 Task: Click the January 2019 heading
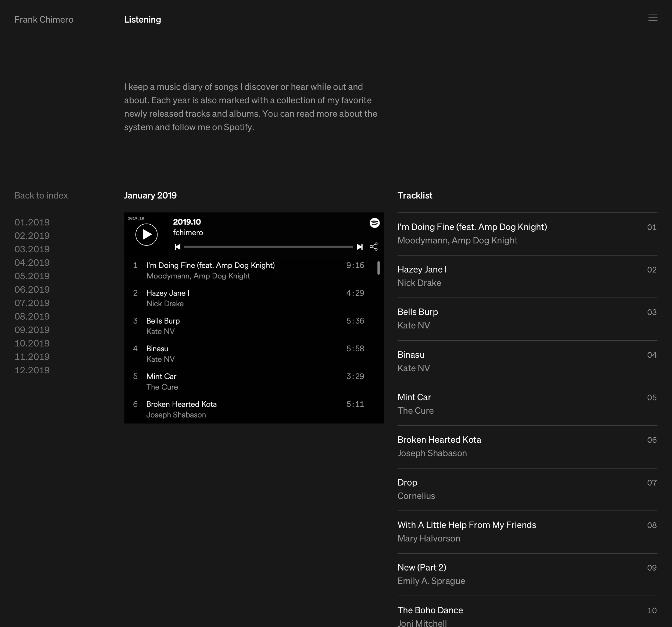coord(151,196)
